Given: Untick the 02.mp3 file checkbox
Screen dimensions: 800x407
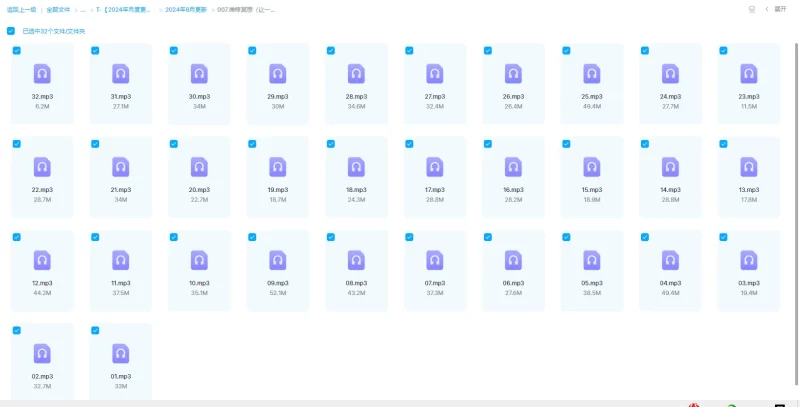Looking at the screenshot, I should pyautogui.click(x=16, y=330).
